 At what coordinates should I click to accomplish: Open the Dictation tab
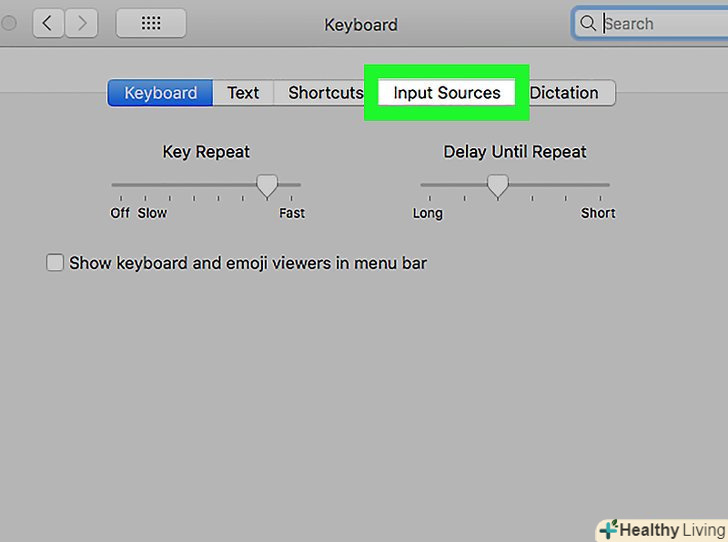(x=564, y=93)
